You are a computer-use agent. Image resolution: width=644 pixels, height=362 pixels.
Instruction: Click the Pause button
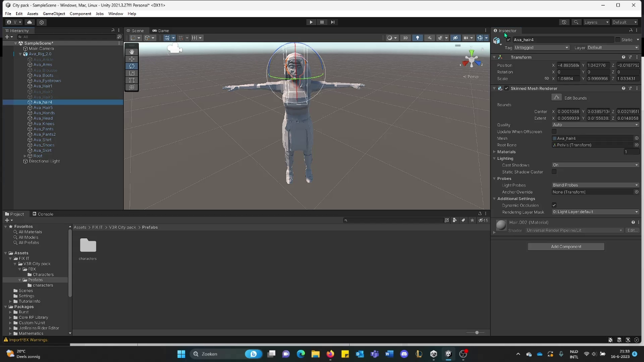click(x=322, y=22)
